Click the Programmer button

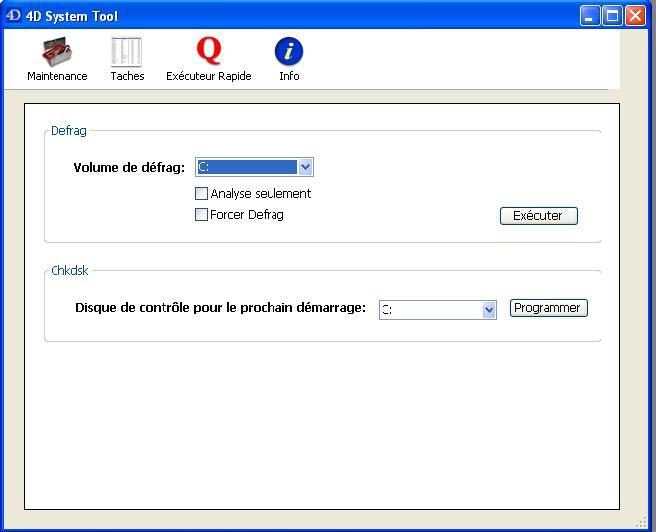[x=548, y=308]
